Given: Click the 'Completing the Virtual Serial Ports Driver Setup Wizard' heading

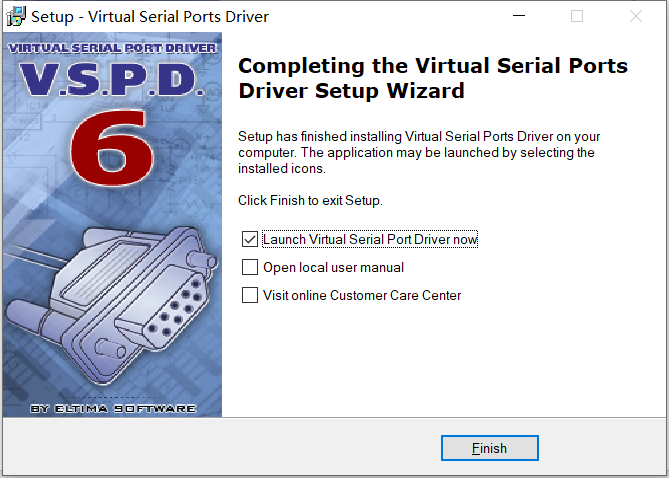Looking at the screenshot, I should click(x=433, y=78).
